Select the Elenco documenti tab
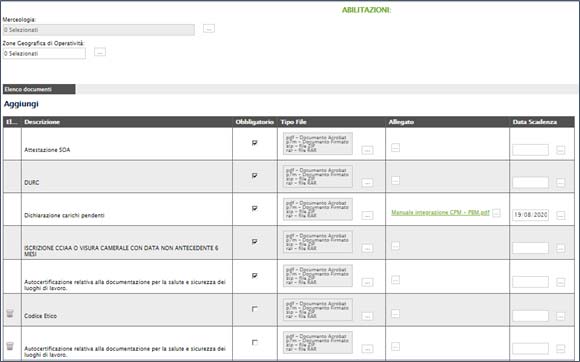 (x=39, y=89)
